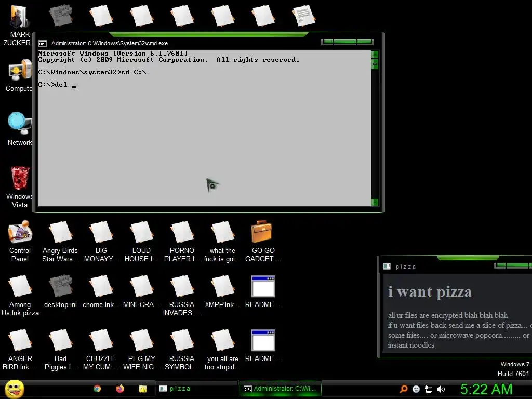This screenshot has height=399, width=532.
Task: Click the white round face tray icon
Action: point(416,389)
